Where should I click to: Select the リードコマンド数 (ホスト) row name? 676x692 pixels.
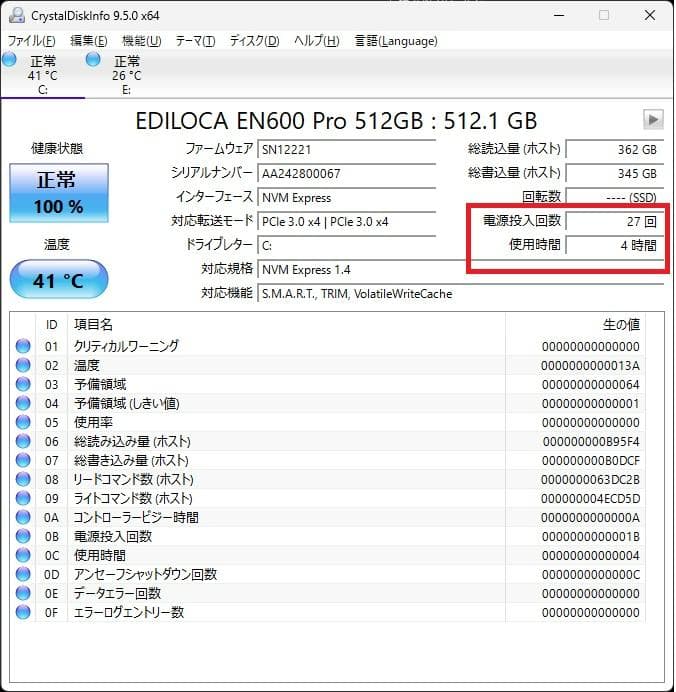[x=134, y=479]
